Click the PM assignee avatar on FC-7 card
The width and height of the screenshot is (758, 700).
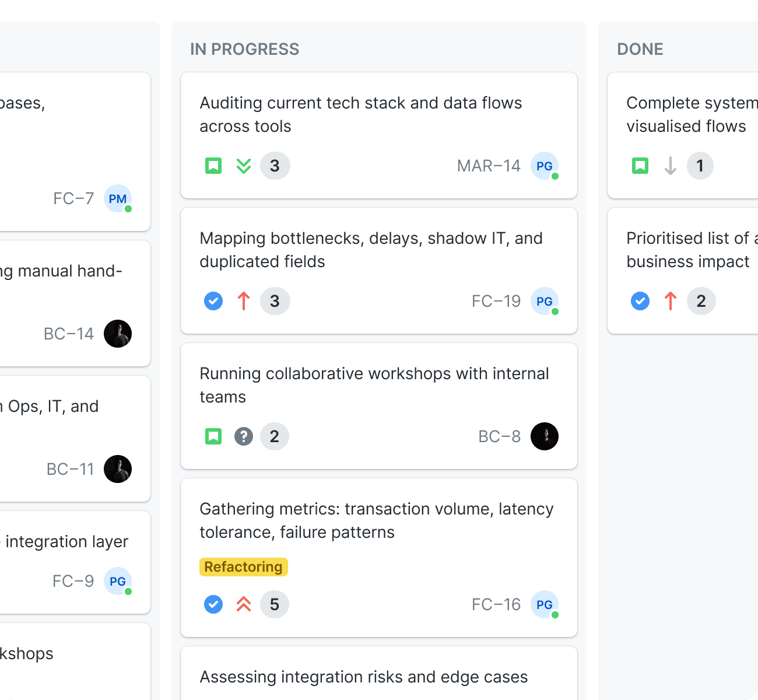coord(118,198)
